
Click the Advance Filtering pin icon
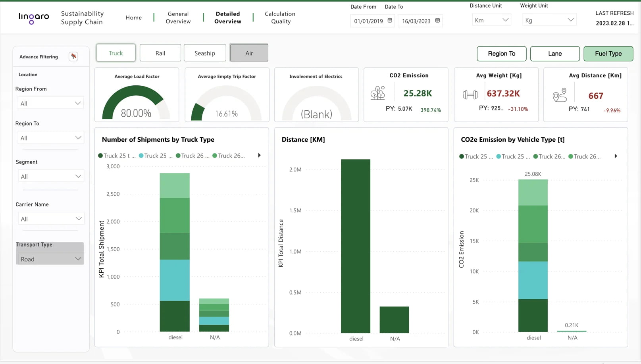pyautogui.click(x=73, y=56)
